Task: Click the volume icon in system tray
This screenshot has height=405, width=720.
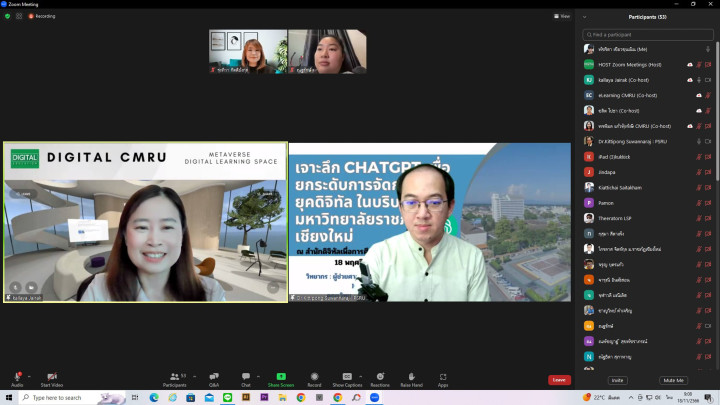Action: (x=658, y=398)
